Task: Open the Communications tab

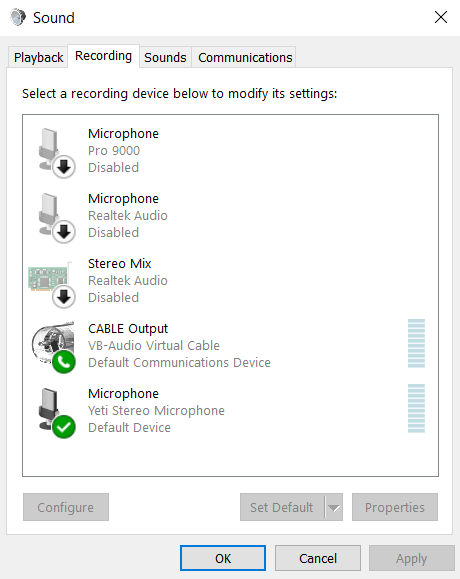Action: click(x=245, y=57)
